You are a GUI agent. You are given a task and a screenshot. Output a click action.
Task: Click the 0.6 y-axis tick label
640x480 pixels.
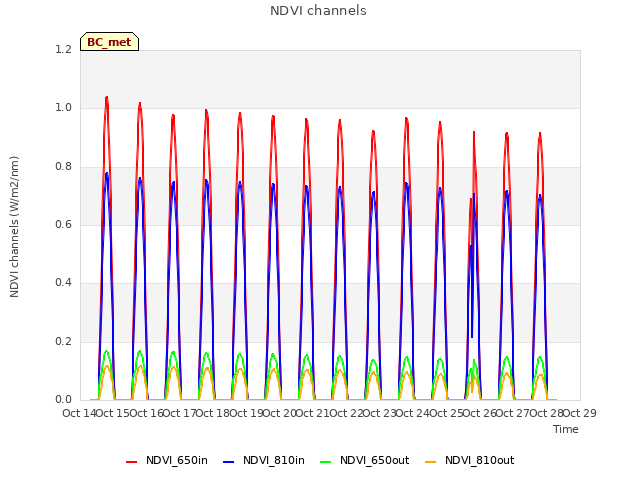coord(63,224)
